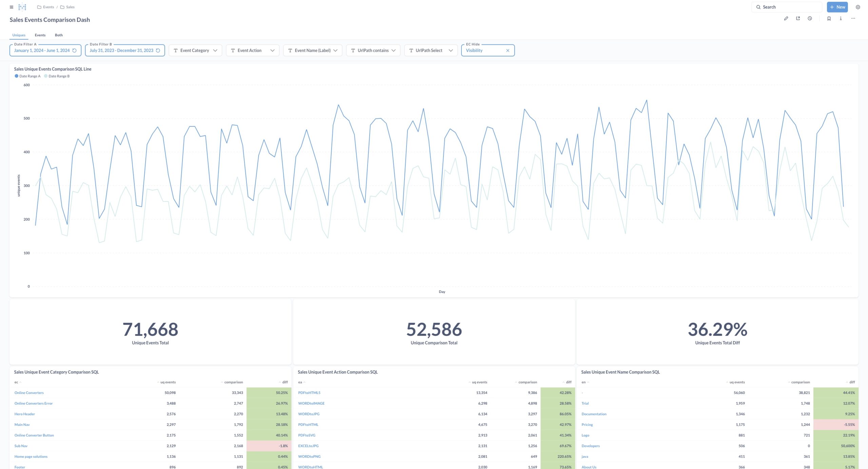Focus the Search field

(x=787, y=7)
